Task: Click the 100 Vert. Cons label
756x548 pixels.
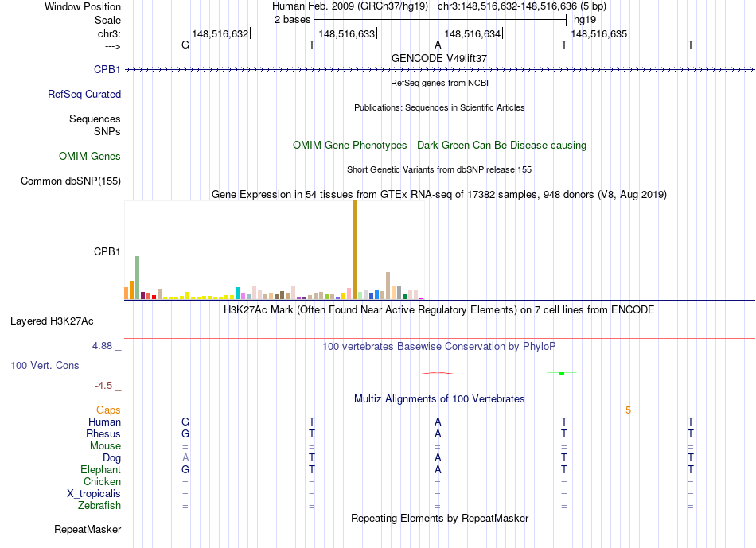Action: (45, 365)
